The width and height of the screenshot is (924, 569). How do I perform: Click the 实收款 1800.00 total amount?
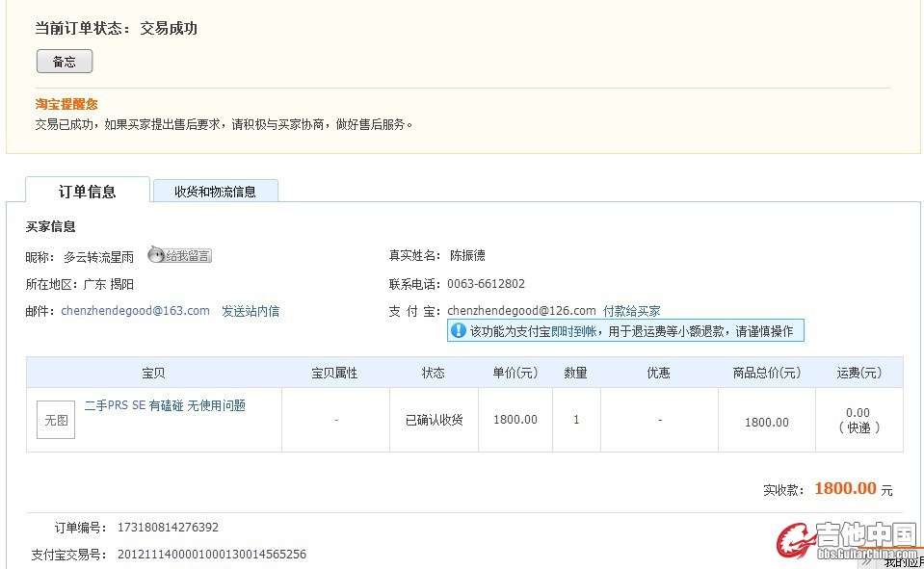pyautogui.click(x=845, y=489)
